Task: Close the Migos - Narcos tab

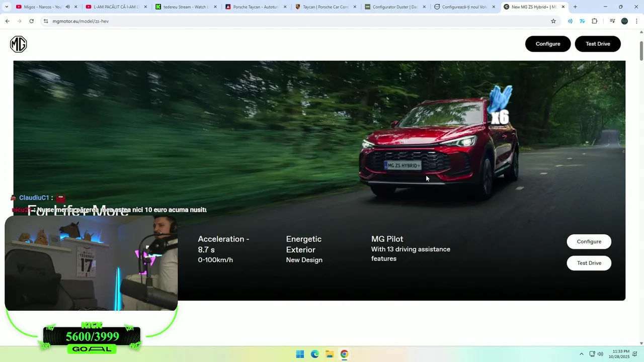Action: 76,7
